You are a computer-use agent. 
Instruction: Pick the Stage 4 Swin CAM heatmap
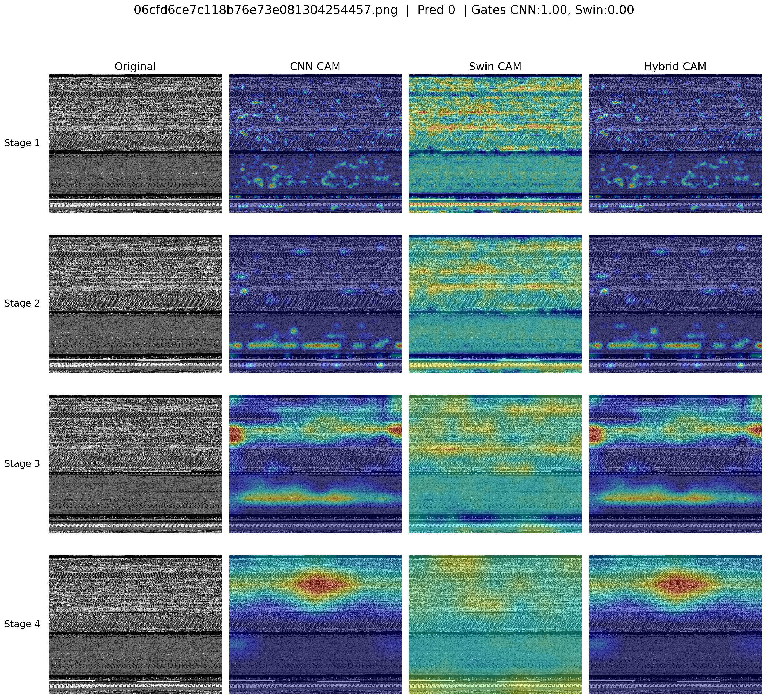pos(495,624)
